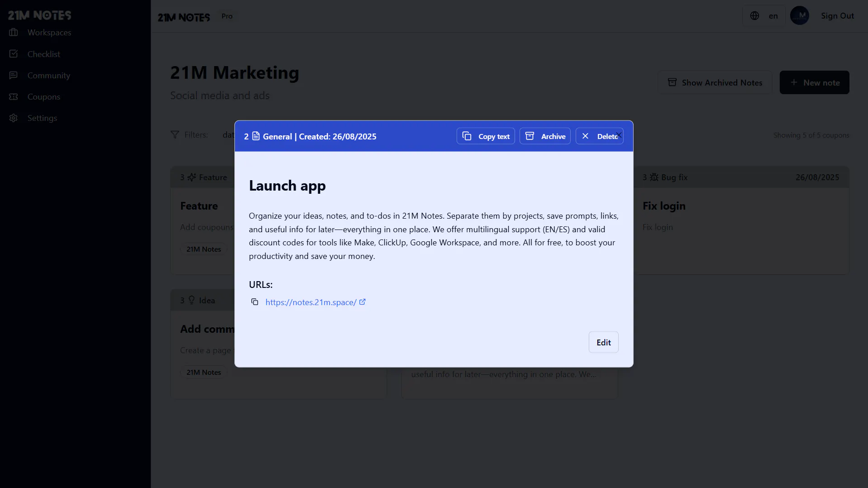Screen dimensions: 868x488
Task: Open Settings in the sidebar
Action: 42,118
